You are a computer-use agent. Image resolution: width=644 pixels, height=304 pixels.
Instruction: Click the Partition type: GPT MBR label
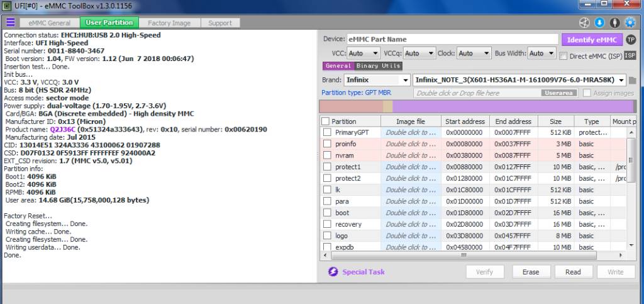point(356,93)
